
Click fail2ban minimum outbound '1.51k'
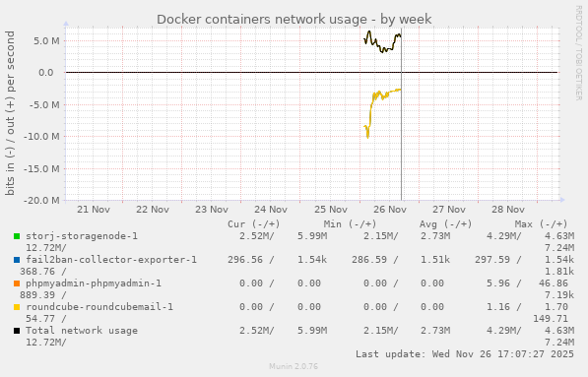[x=435, y=260]
